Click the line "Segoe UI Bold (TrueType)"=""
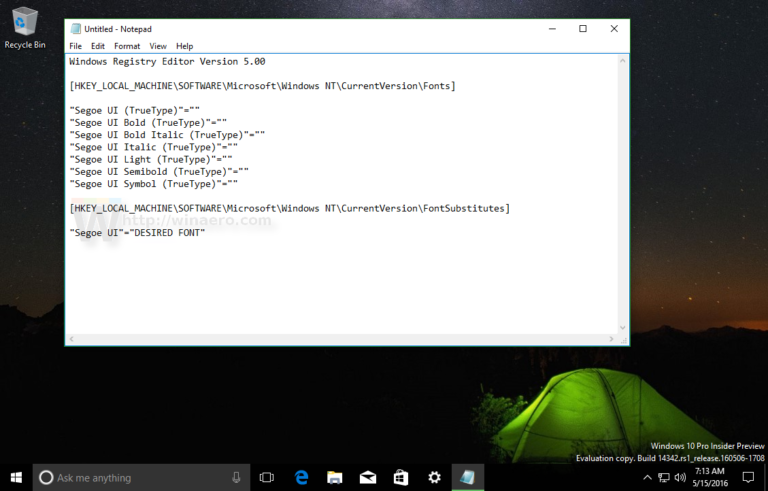Image resolution: width=768 pixels, height=491 pixels. click(148, 123)
